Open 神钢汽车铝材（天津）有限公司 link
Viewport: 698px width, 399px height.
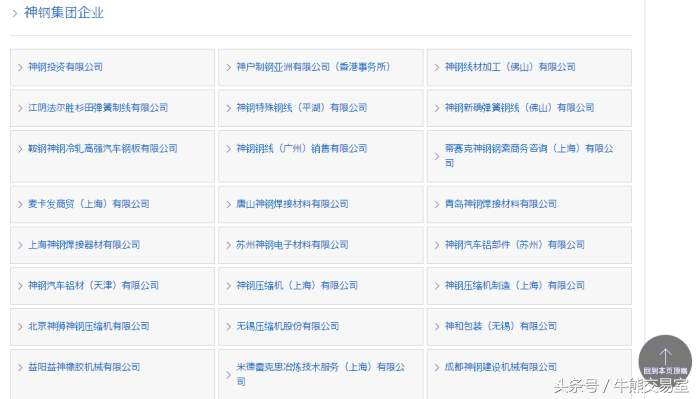tap(93, 285)
